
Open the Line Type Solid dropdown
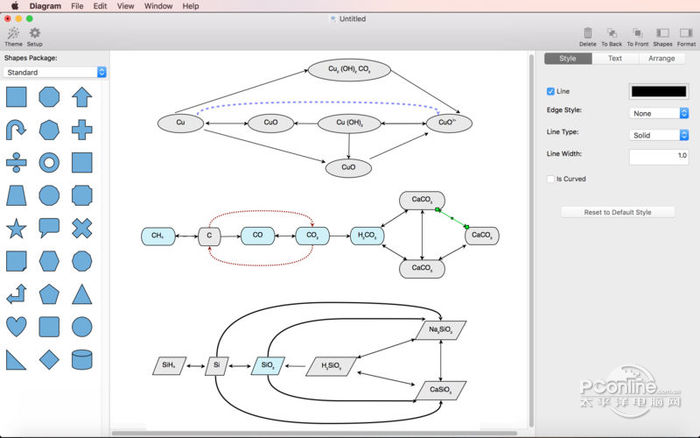pos(659,135)
